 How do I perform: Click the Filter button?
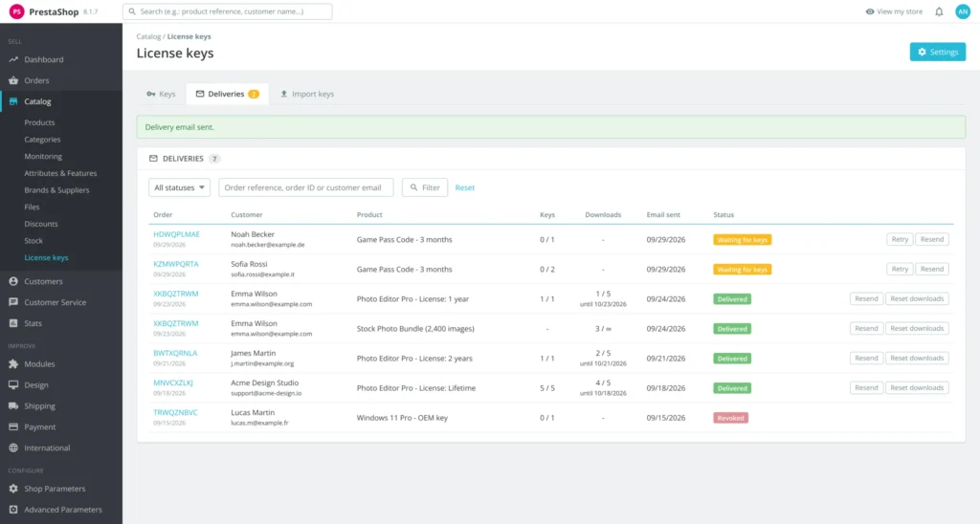(x=425, y=187)
